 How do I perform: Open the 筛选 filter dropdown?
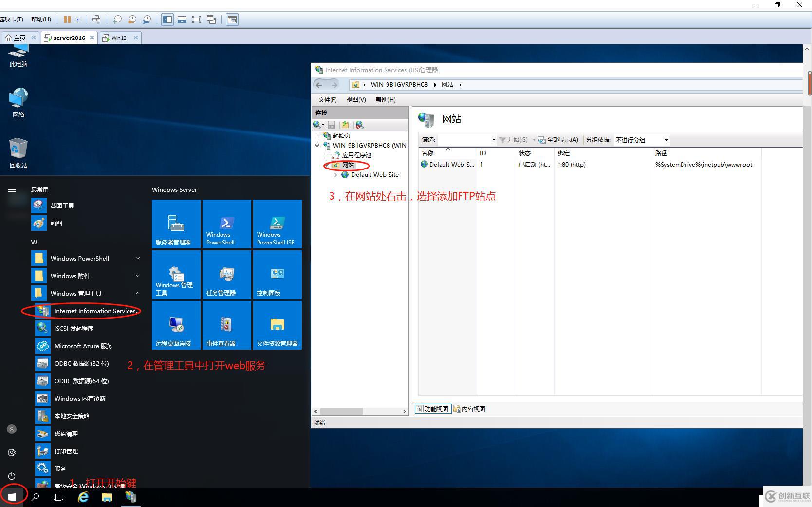pos(494,140)
